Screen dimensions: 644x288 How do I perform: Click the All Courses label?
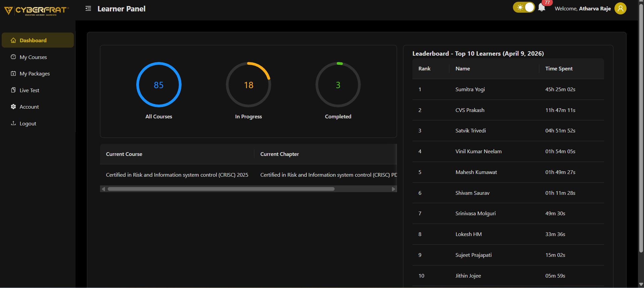point(159,116)
